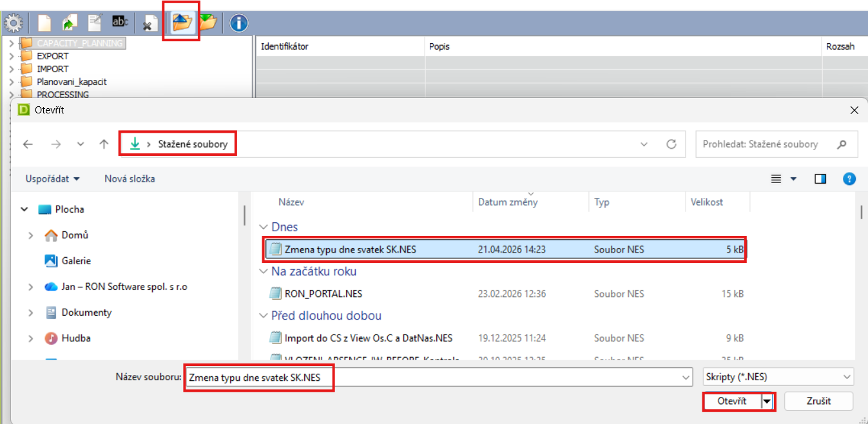This screenshot has height=424, width=868.
Task: Click the 'abc' rename toolbar icon
Action: pos(120,23)
